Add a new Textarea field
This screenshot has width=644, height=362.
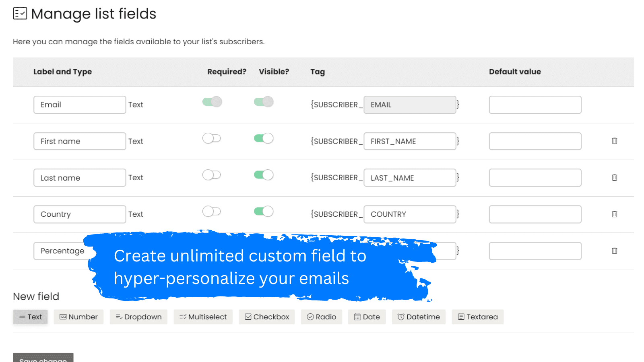click(477, 317)
